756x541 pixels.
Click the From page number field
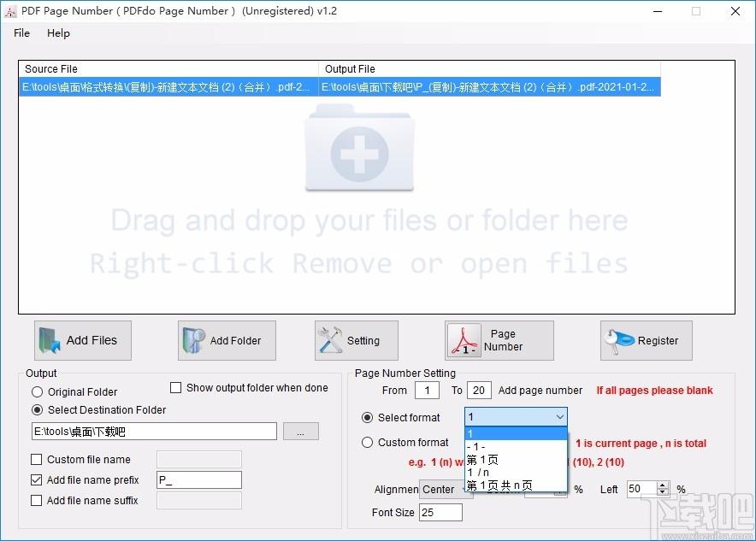[x=428, y=391]
